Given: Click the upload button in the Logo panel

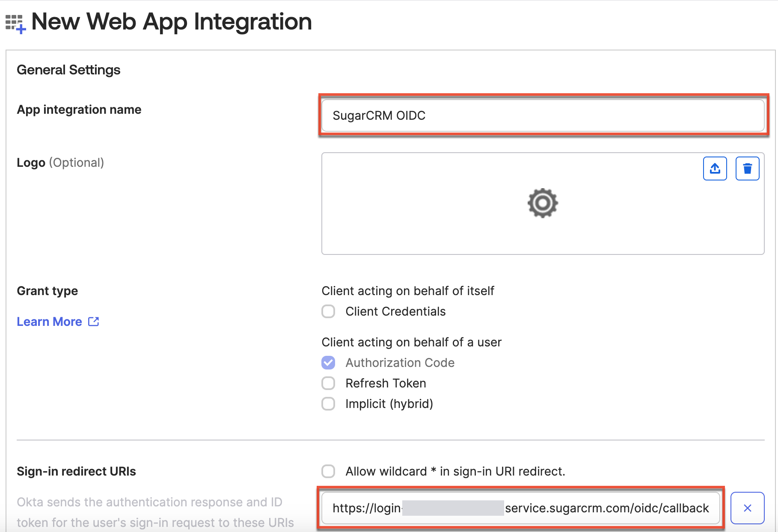Looking at the screenshot, I should tap(715, 168).
